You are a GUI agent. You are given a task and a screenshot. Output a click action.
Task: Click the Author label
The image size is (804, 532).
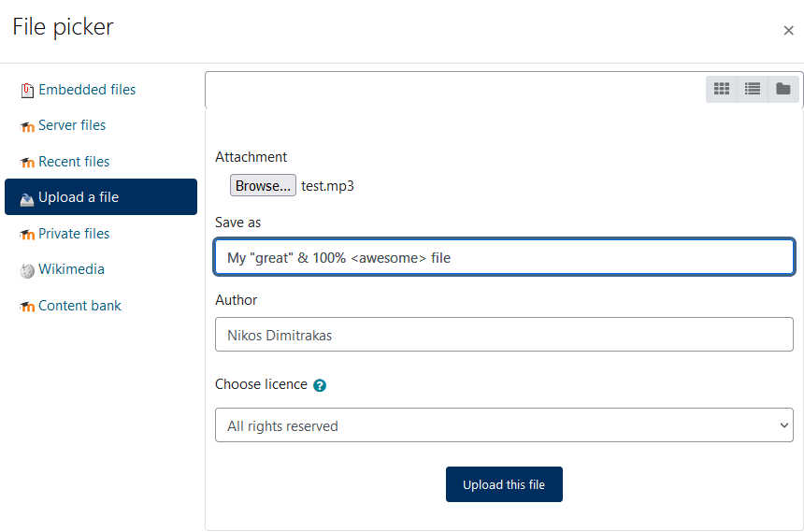pyautogui.click(x=237, y=300)
